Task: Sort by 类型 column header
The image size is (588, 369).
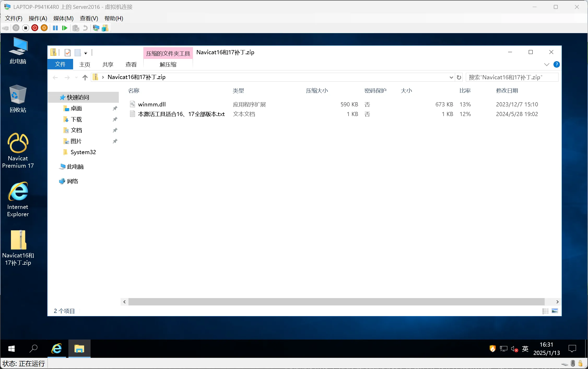Action: coord(238,91)
